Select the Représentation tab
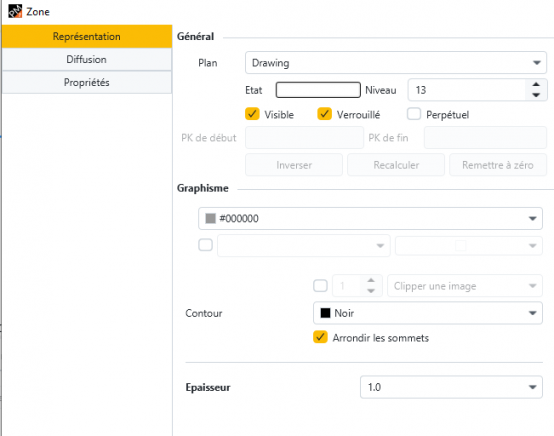554x436 pixels. pyautogui.click(x=87, y=36)
